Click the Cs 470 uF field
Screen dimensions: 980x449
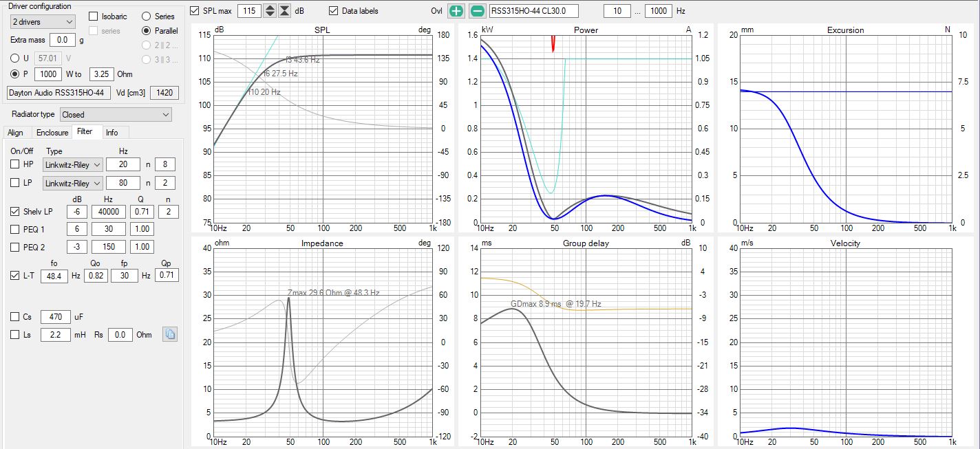click(56, 317)
